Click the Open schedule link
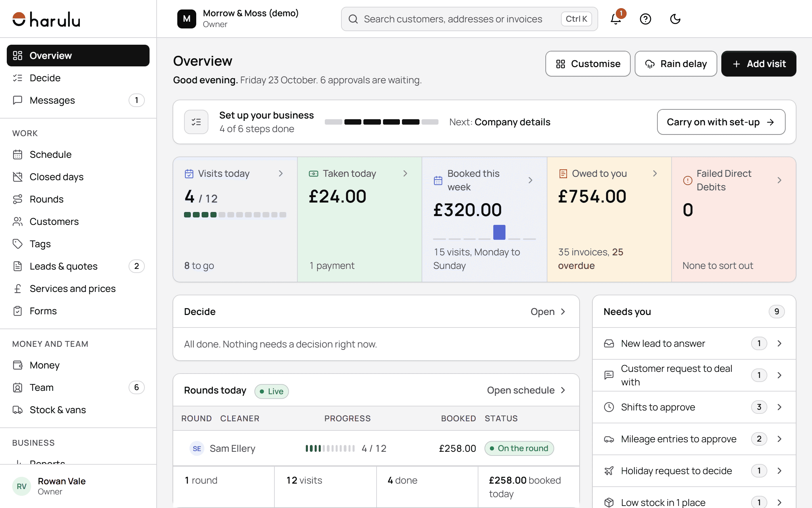 point(526,390)
